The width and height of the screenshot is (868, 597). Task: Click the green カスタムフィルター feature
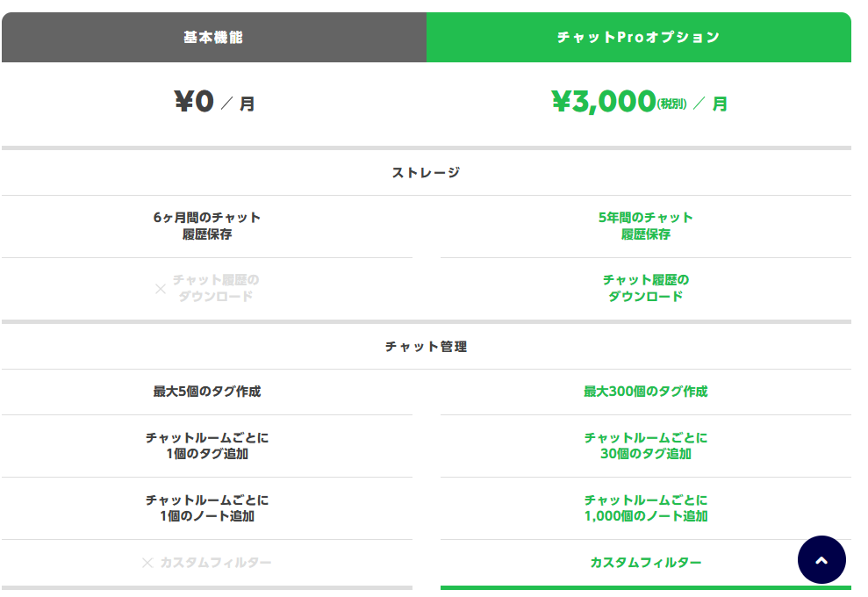646,562
